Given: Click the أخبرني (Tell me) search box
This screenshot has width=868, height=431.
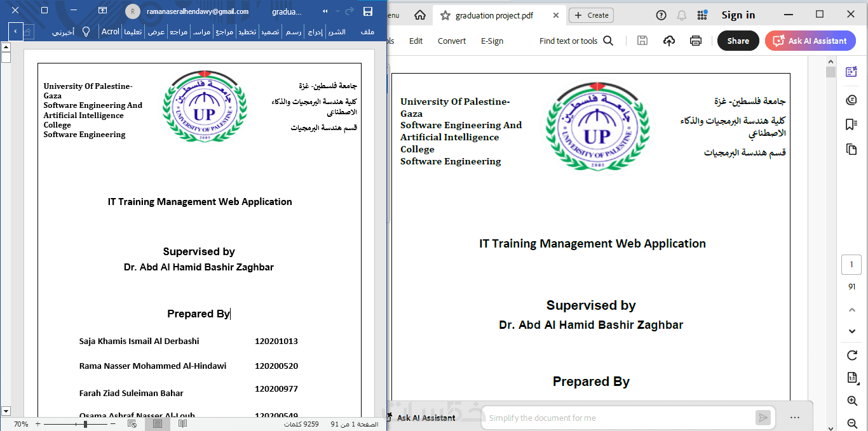Looking at the screenshot, I should [63, 32].
